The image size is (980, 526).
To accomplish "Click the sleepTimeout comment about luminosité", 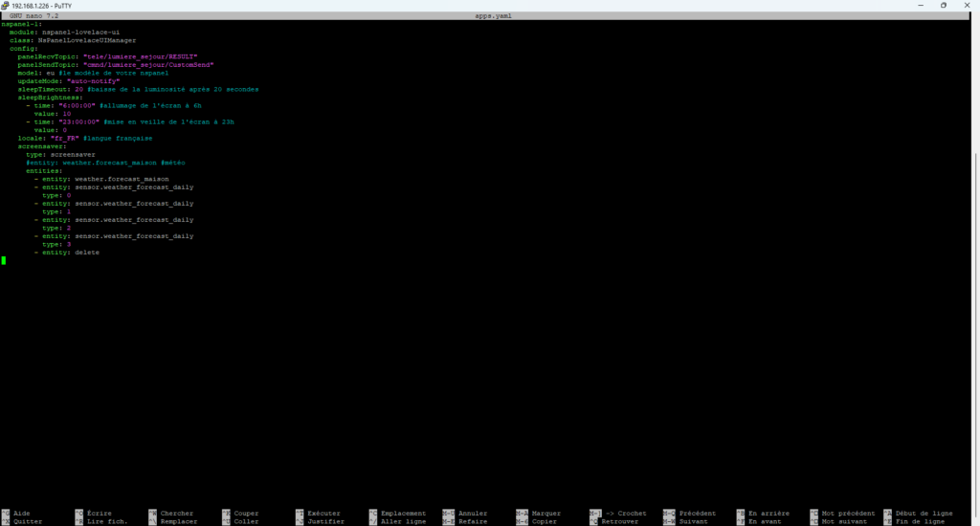I will pos(172,89).
